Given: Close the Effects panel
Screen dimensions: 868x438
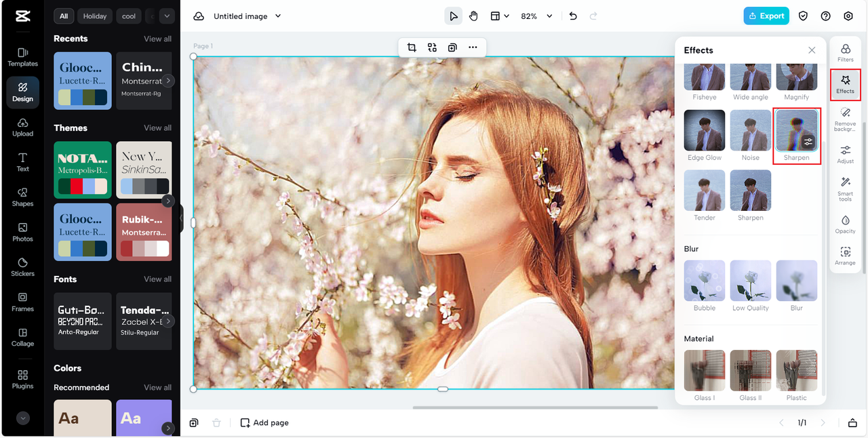Looking at the screenshot, I should (812, 50).
